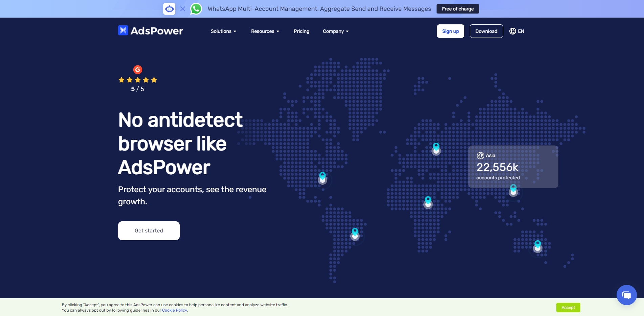Expand the Resources dropdown menu
644x316 pixels.
265,31
